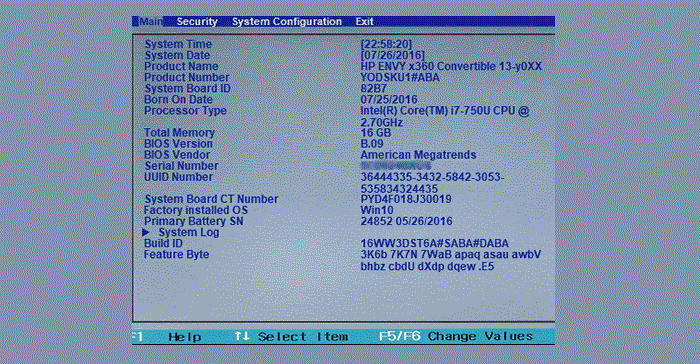Image resolution: width=700 pixels, height=364 pixels.
Task: Click the F1 Help hint
Action: (x=167, y=337)
